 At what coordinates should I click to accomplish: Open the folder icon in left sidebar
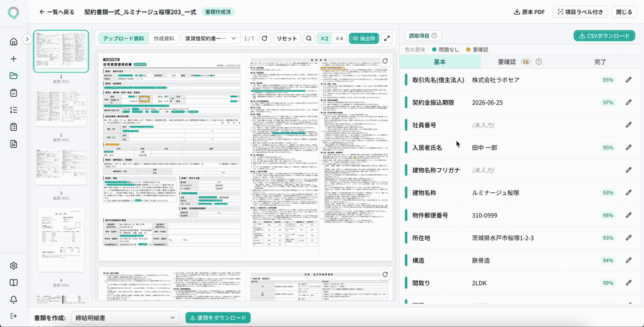pyautogui.click(x=13, y=76)
